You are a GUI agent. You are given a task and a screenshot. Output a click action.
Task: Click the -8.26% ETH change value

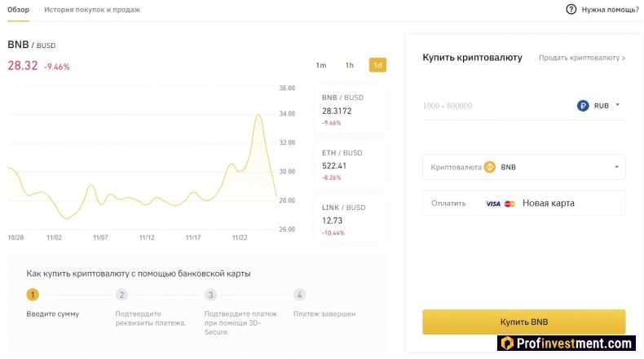[x=332, y=178]
